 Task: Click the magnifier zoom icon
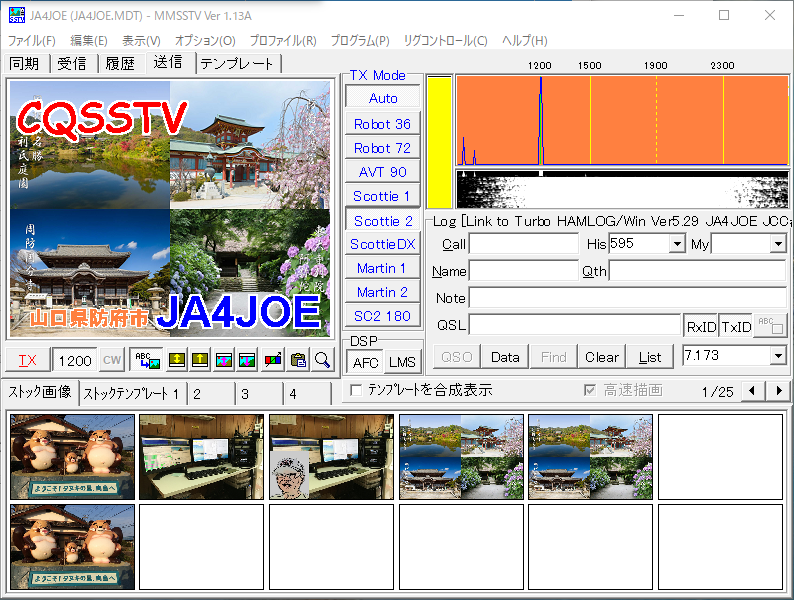click(x=322, y=360)
